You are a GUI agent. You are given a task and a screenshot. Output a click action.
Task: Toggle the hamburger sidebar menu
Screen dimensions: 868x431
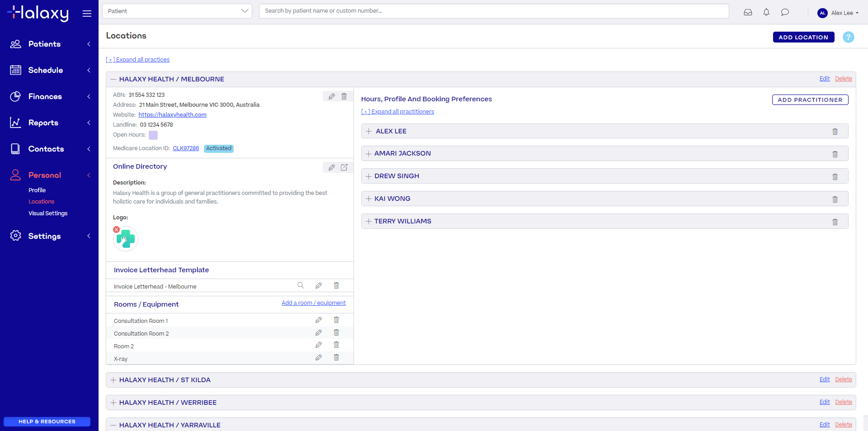tap(87, 14)
